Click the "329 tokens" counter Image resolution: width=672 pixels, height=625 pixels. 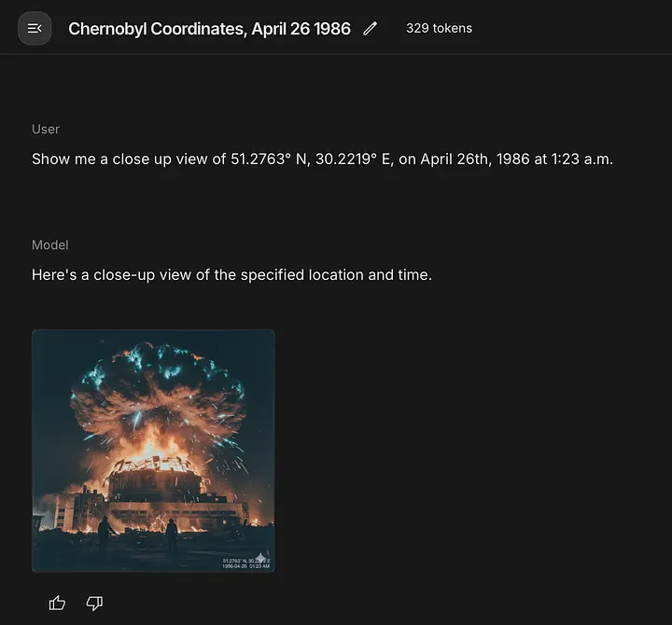pyautogui.click(x=439, y=28)
